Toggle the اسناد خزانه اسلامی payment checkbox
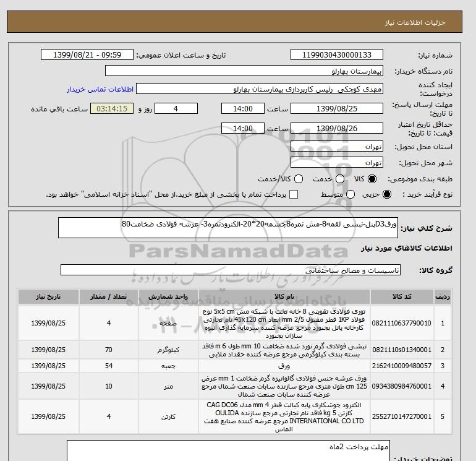This screenshot has width=476, height=461. click(x=294, y=194)
